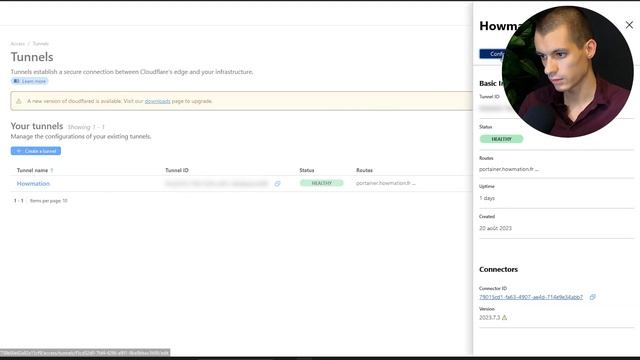Screen dimensions: 640x360
Task: Click HEALTHY status badge in table
Action: (322, 183)
